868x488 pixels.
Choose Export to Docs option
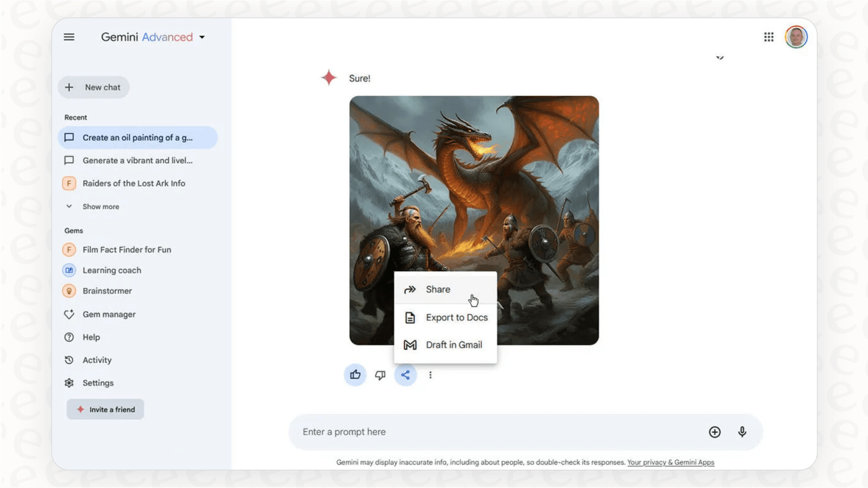click(456, 318)
